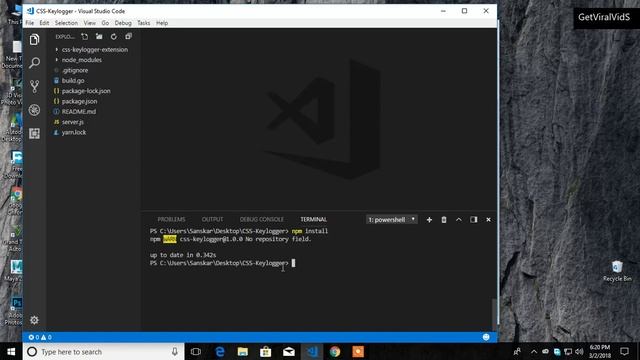Open the Edit menu

pos(44,23)
